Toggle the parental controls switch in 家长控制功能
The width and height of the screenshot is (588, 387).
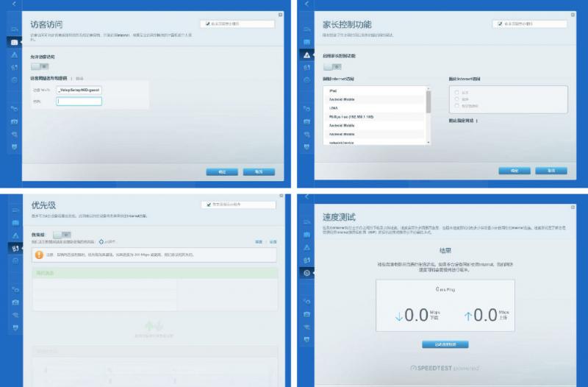(332, 66)
